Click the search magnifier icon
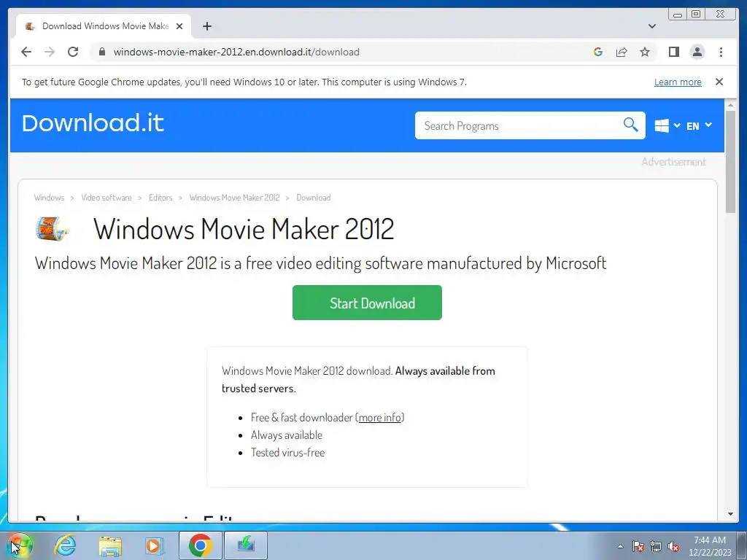The width and height of the screenshot is (747, 560). 630,125
